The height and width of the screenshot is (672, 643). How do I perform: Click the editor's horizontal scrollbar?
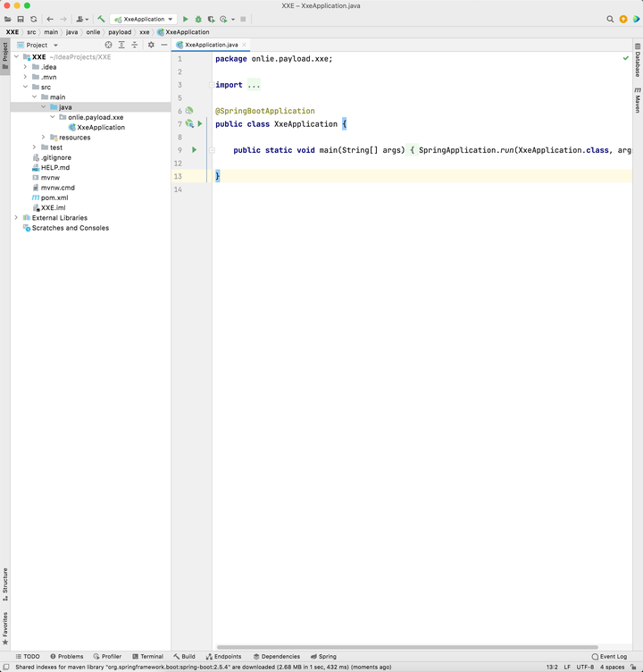click(406, 647)
